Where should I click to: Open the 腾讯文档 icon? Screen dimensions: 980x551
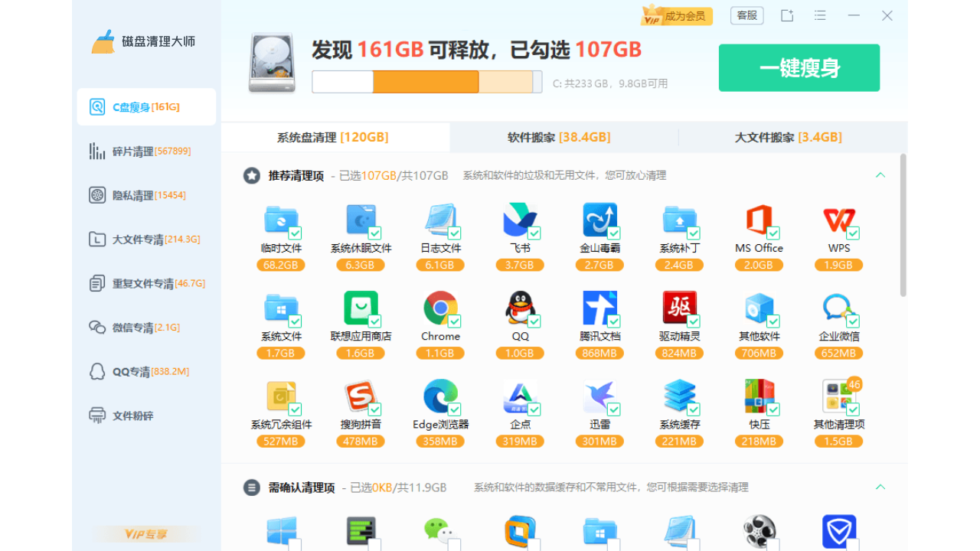coord(599,308)
